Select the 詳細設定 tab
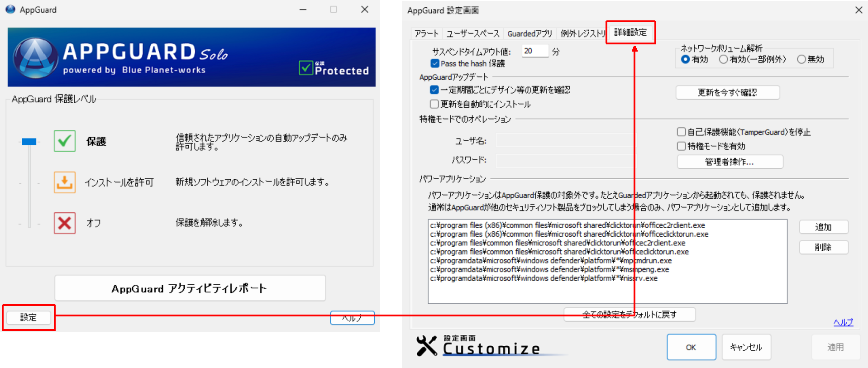Screen dimensions: 868x368 point(630,32)
